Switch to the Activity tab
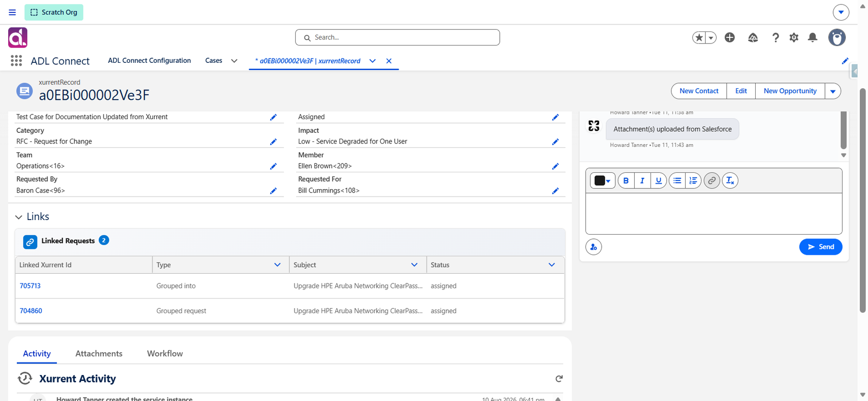The width and height of the screenshot is (868, 401). (x=37, y=353)
